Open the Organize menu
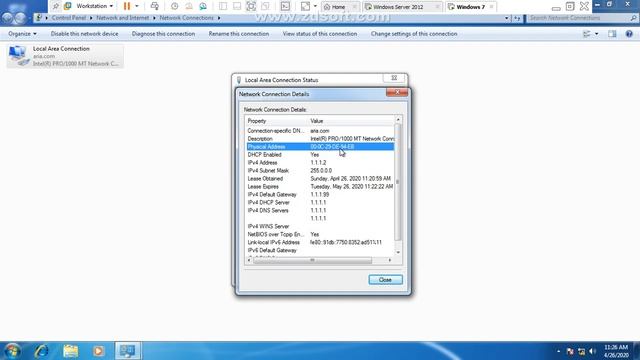This screenshot has width=640, height=360. tap(22, 34)
